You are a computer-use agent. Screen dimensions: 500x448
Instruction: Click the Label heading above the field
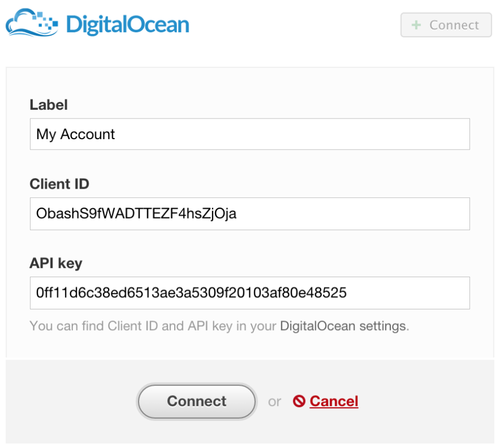[48, 105]
